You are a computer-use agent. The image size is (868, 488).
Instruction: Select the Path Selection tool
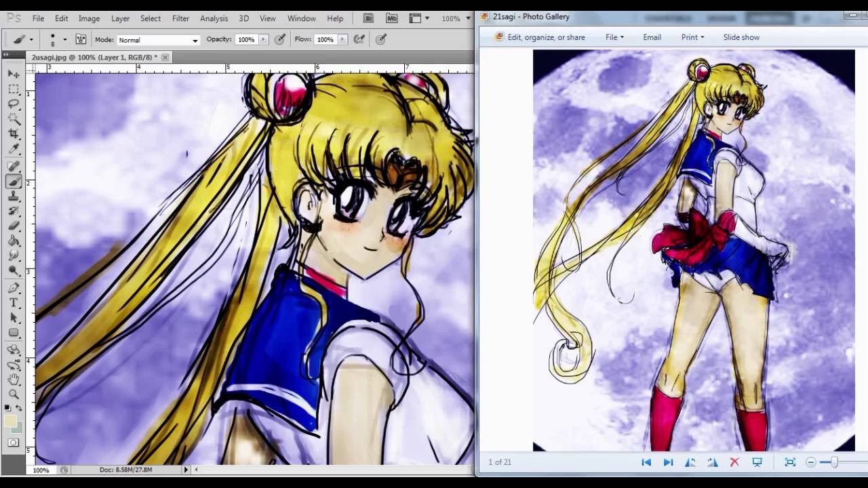click(14, 318)
